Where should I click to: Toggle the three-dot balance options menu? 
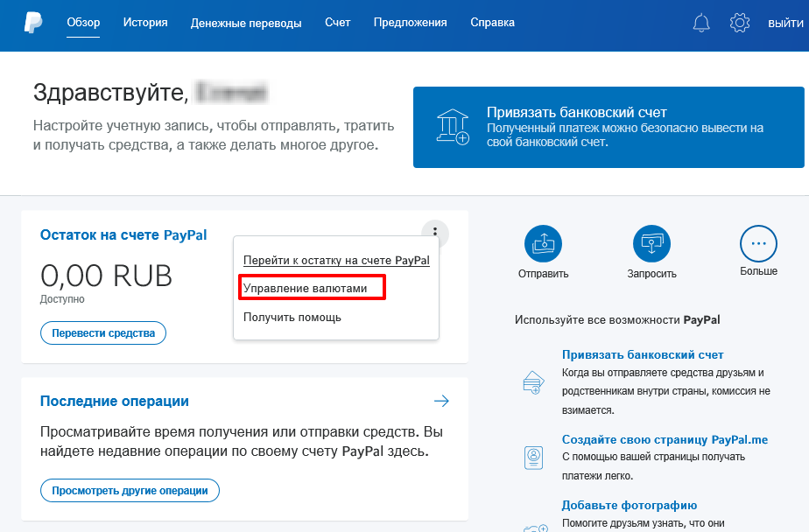(x=435, y=232)
